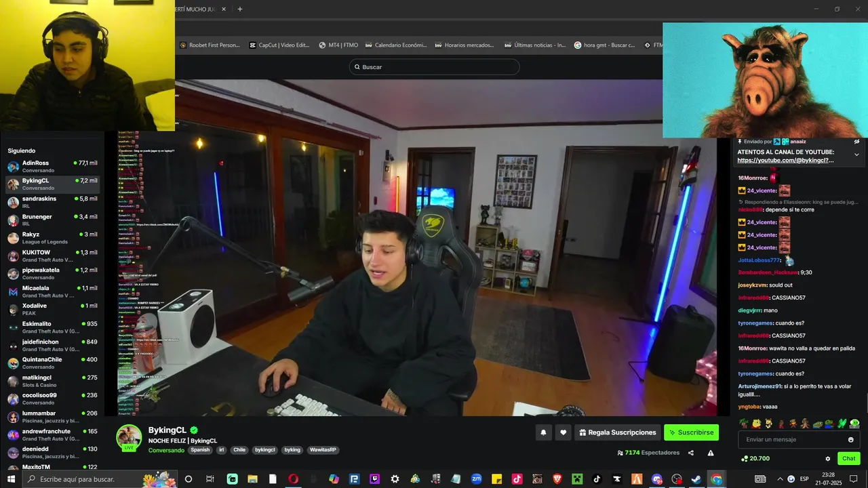
Task: Open sandraskins channel in sidebar
Action: [x=53, y=202]
